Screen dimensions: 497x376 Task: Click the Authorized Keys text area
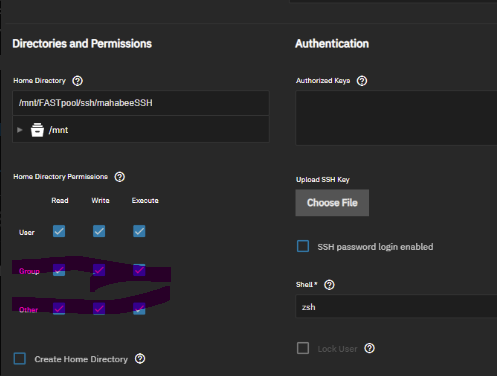click(x=396, y=118)
